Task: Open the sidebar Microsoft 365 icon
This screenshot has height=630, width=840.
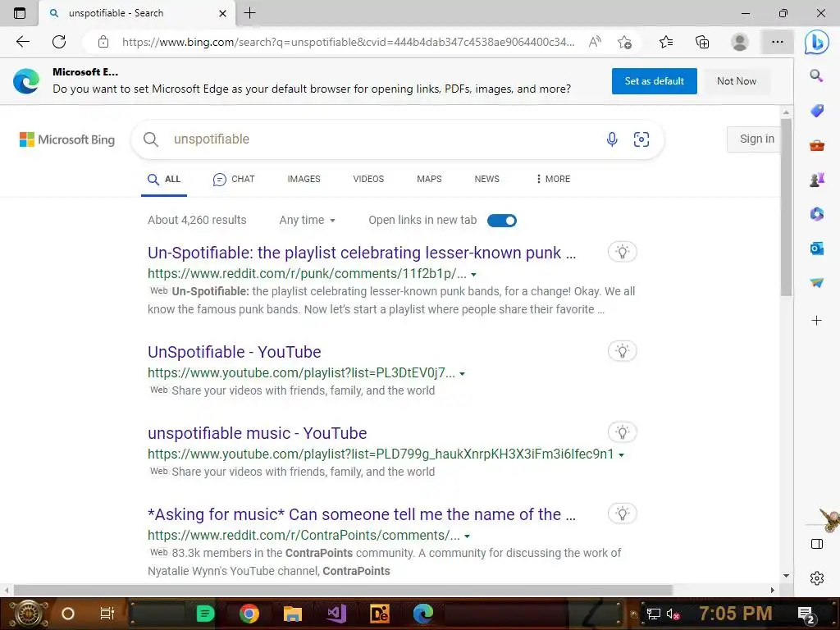Action: 816,214
